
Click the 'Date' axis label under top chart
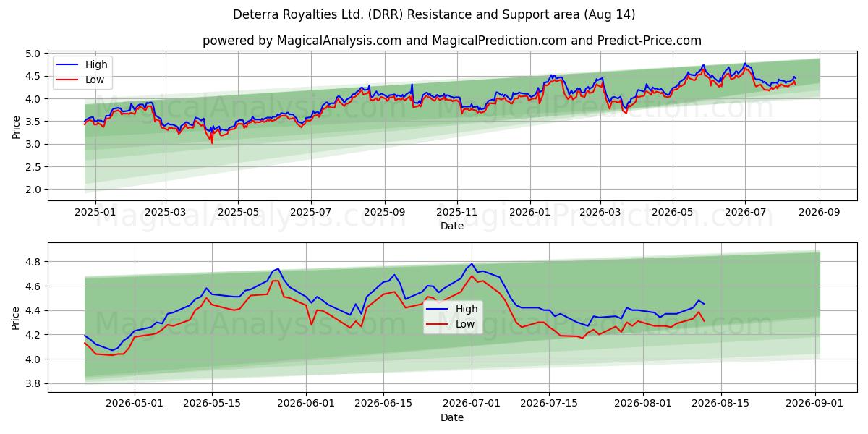[x=452, y=226]
